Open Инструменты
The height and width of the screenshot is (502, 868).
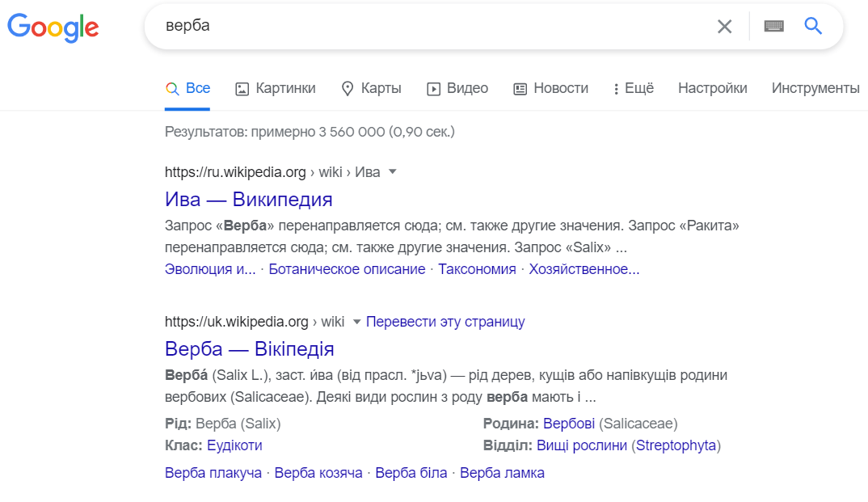click(x=815, y=88)
